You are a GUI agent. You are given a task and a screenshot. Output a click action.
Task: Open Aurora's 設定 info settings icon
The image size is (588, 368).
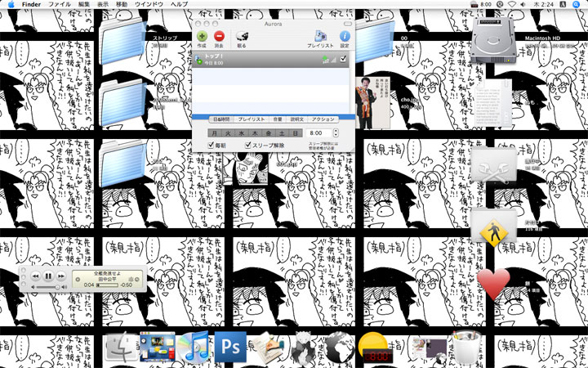tap(345, 36)
